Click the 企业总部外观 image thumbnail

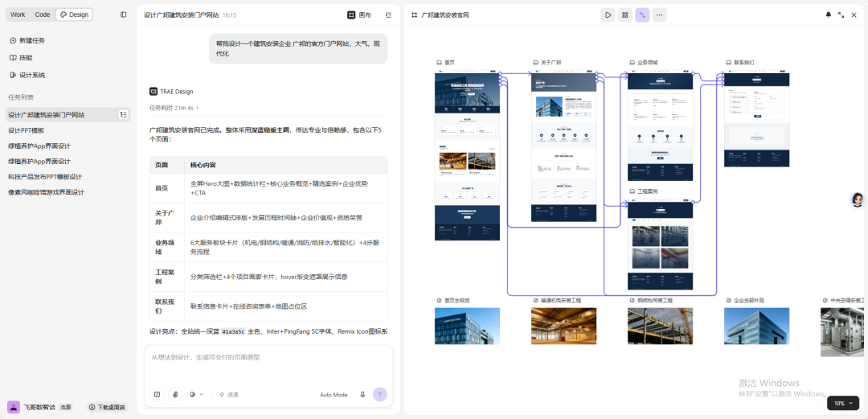pyautogui.click(x=757, y=327)
